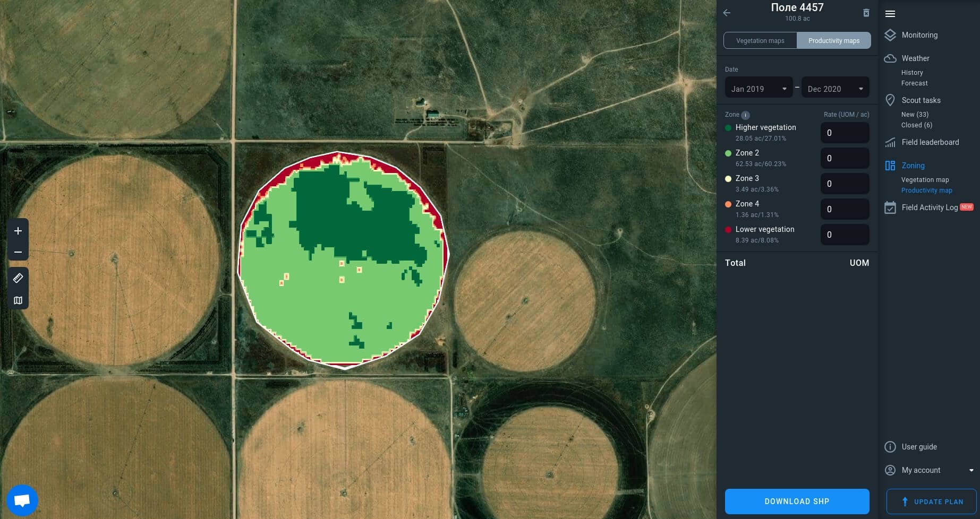Switch to Vegetation maps tab
Image resolution: width=980 pixels, height=519 pixels.
(760, 40)
